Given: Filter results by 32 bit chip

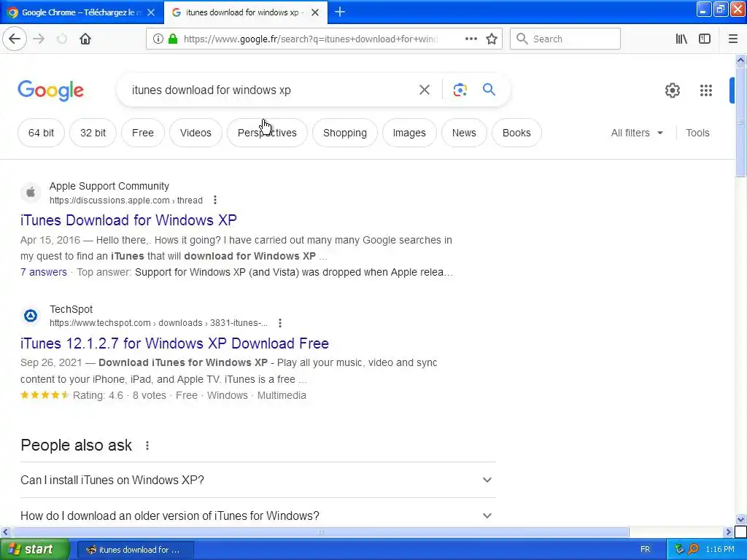Looking at the screenshot, I should 93,133.
